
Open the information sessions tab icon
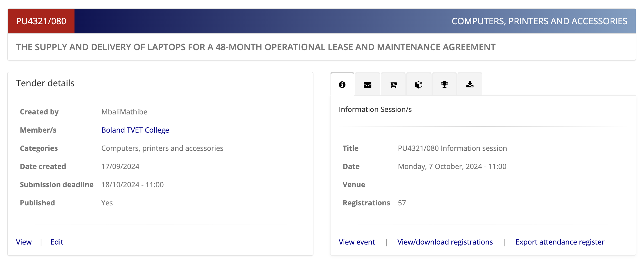pyautogui.click(x=342, y=85)
